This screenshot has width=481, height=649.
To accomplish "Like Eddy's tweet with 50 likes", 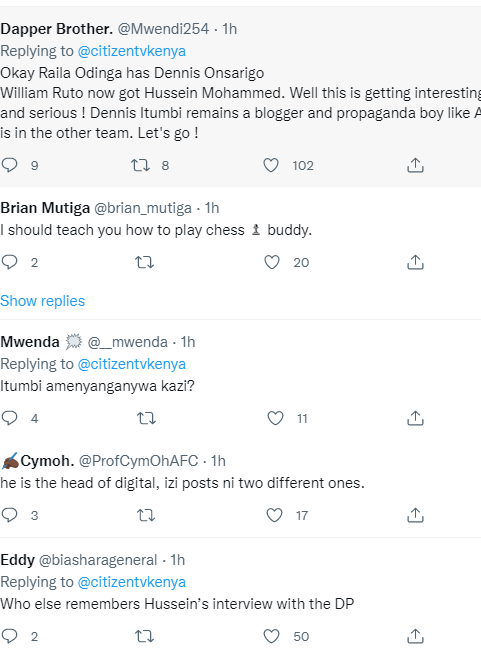I will pyautogui.click(x=272, y=636).
